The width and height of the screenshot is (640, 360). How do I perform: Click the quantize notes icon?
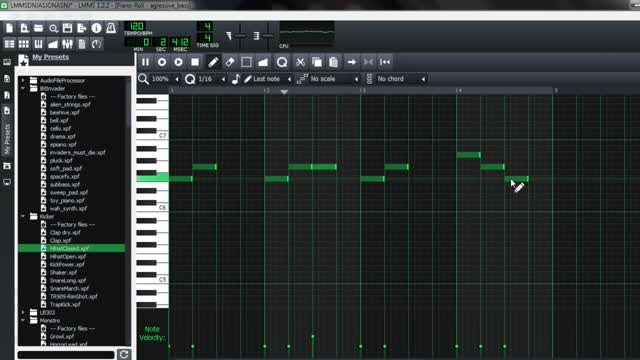282,62
